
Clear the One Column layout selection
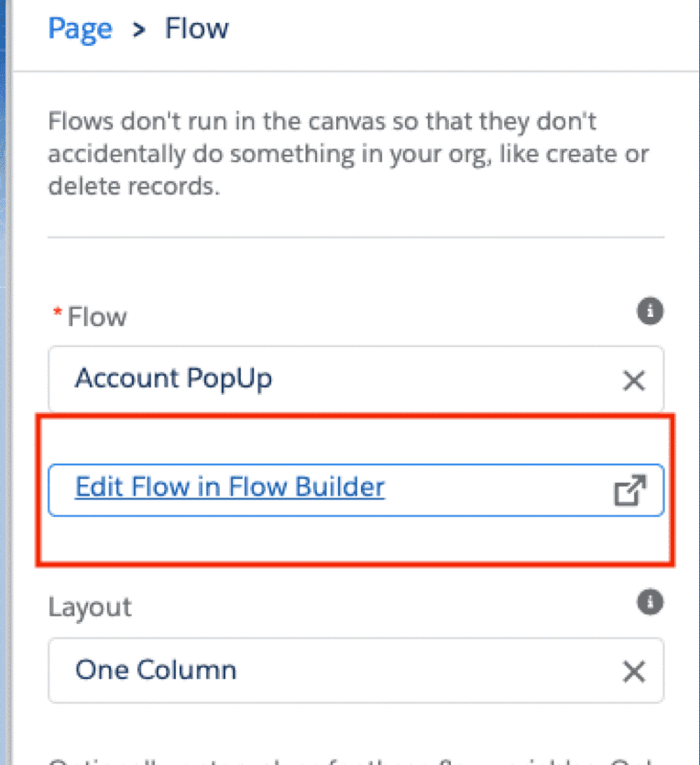633,672
